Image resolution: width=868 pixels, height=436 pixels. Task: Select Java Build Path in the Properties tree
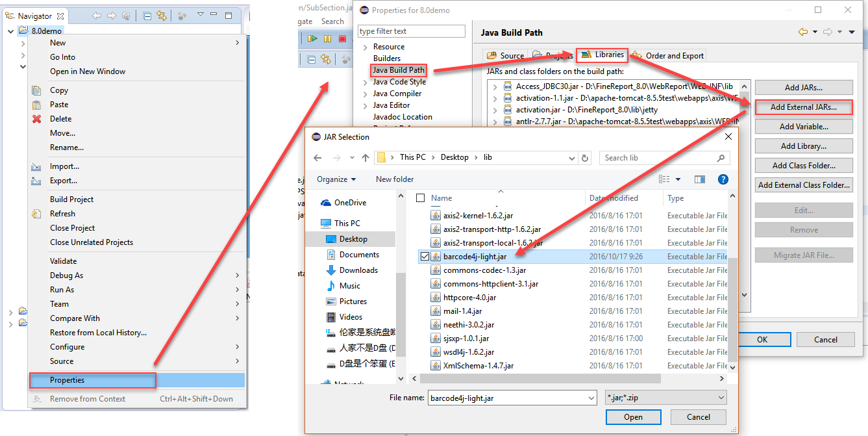[399, 70]
